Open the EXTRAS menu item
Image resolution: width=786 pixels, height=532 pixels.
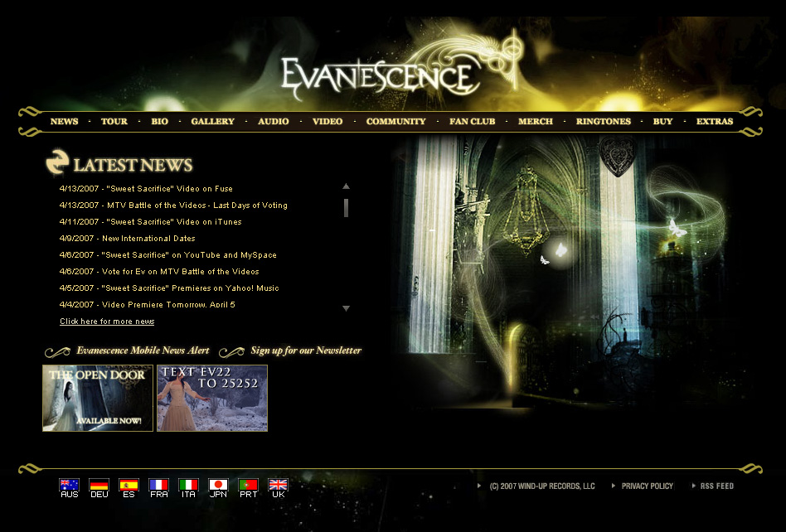[x=715, y=121]
